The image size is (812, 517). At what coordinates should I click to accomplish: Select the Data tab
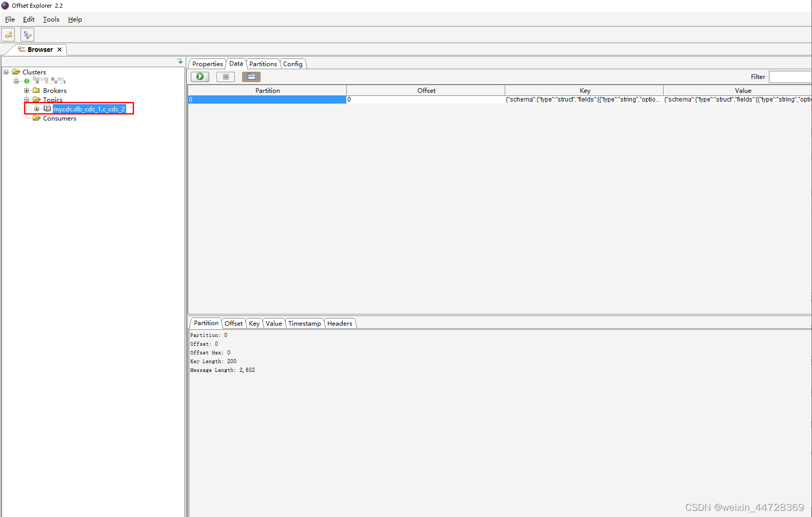coord(236,64)
